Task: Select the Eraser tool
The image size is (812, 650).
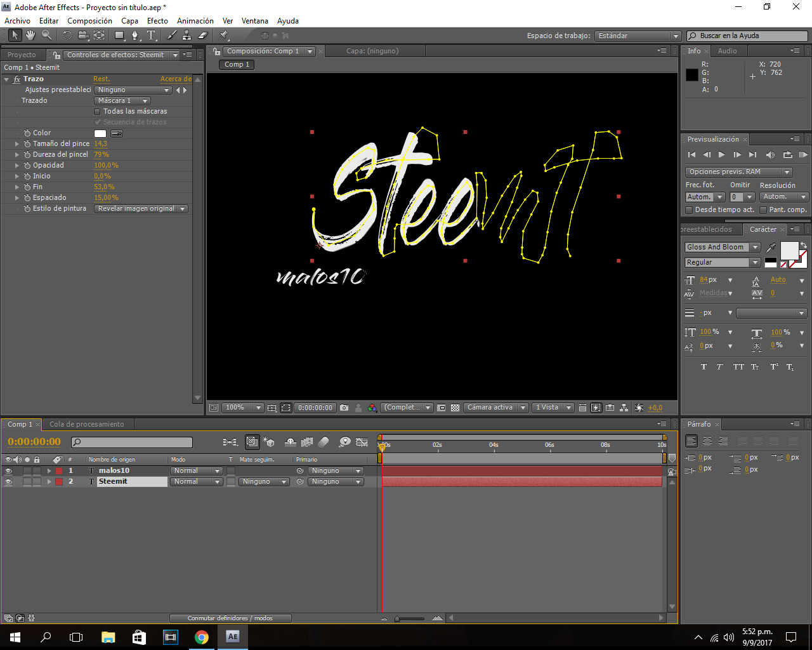Action: 203,36
